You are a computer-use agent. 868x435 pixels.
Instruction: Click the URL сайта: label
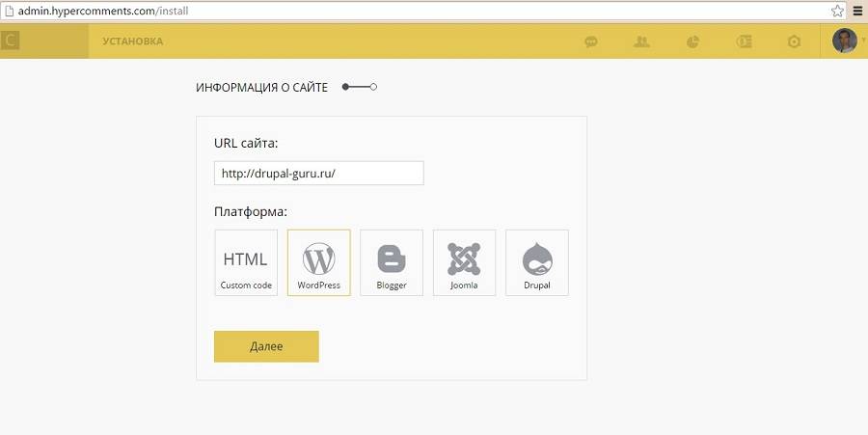[246, 144]
